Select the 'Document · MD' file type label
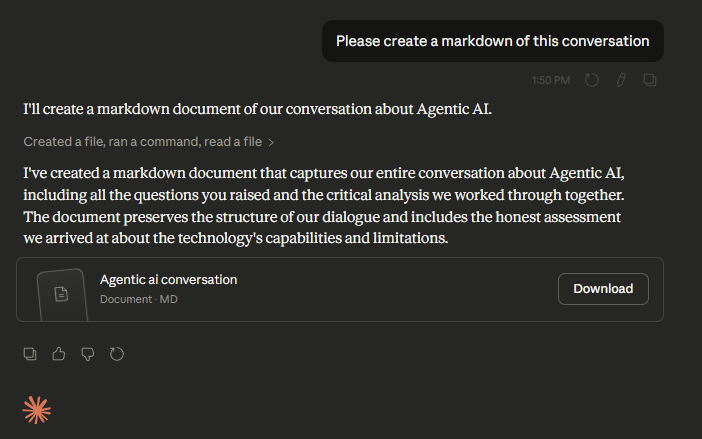The image size is (702, 439). click(x=138, y=299)
